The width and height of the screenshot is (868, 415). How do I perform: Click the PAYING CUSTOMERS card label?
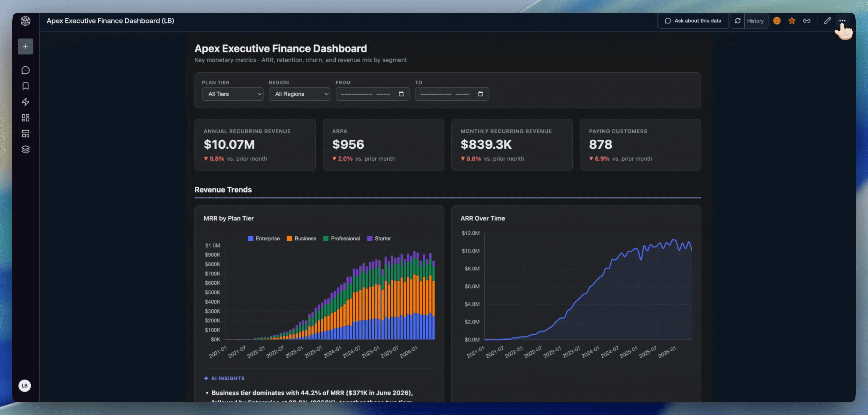[x=618, y=131]
